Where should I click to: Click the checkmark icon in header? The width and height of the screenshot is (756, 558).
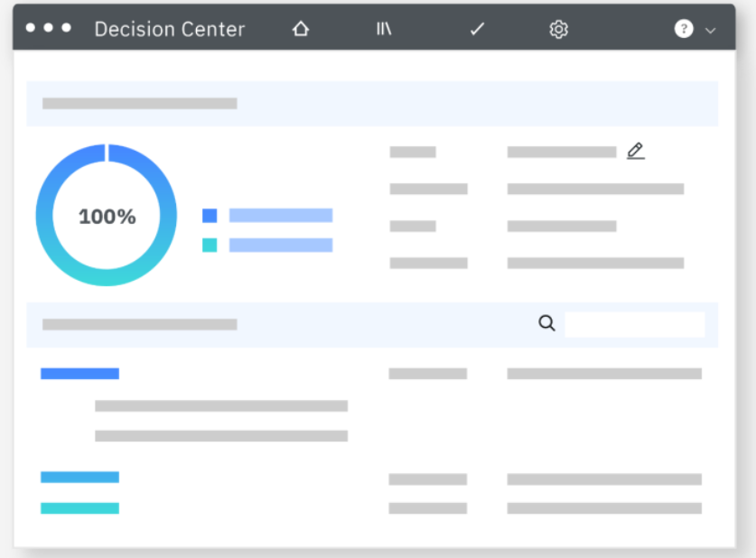(x=477, y=29)
